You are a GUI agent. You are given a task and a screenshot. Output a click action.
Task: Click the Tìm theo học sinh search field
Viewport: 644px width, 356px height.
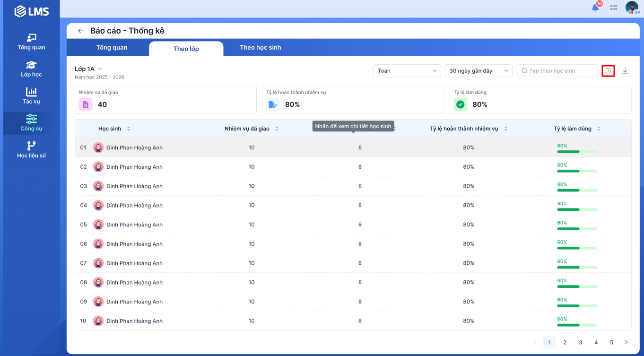(x=560, y=71)
